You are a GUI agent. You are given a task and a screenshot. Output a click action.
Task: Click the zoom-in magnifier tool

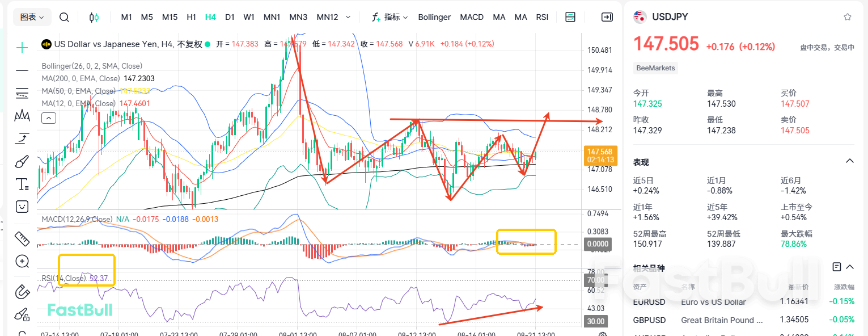coord(22,261)
